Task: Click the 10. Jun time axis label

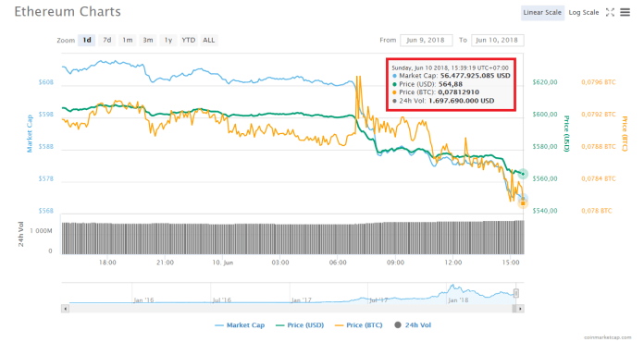Action: 223,263
